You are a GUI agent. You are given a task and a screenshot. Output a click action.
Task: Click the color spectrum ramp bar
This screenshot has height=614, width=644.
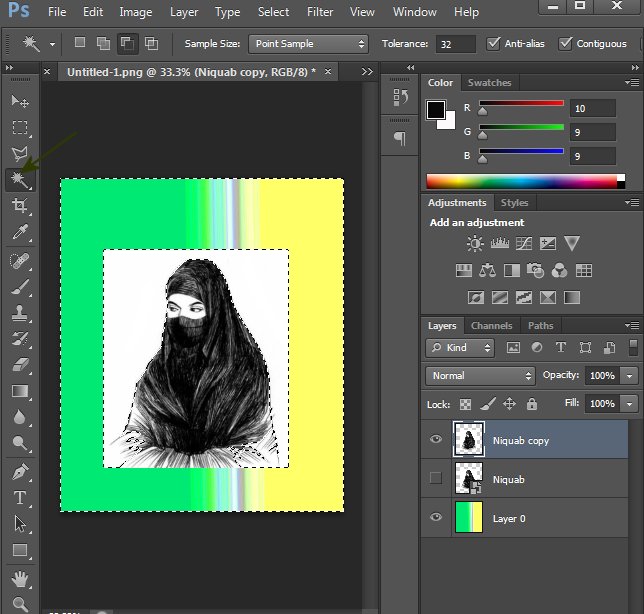520,181
